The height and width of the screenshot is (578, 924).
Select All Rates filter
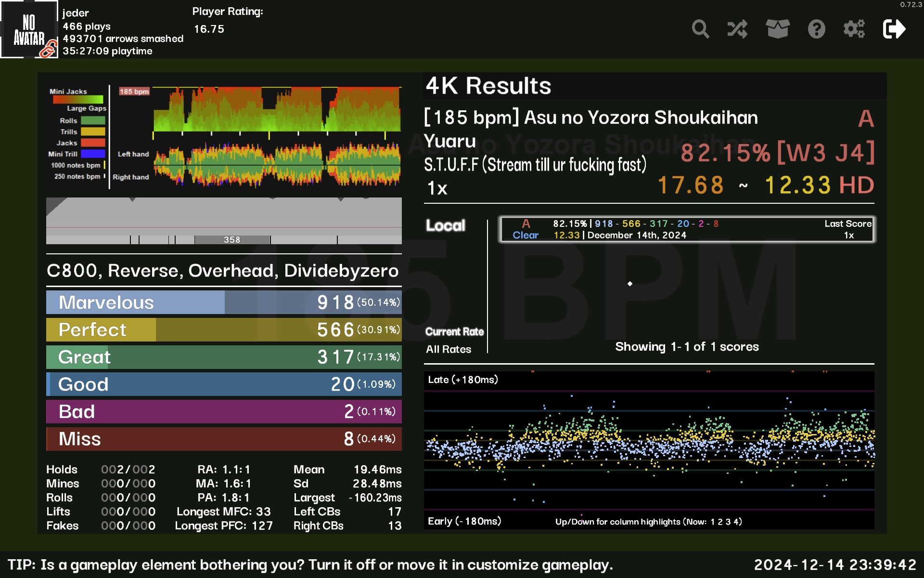[x=448, y=349]
